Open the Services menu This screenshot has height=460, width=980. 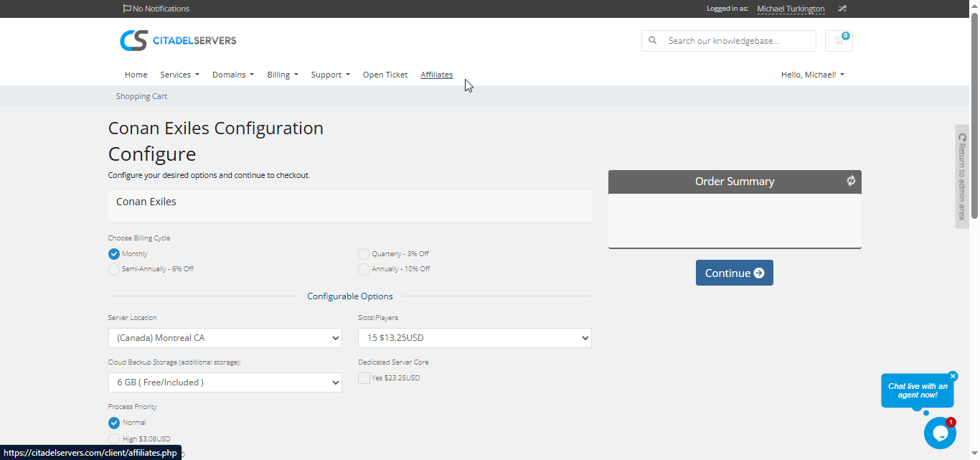tap(179, 75)
